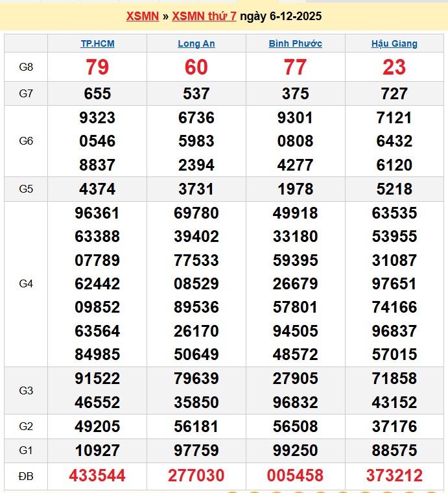Viewport: 448px width, 493px height.
Task: Select Long An special prize 277030
Action: 196,475
